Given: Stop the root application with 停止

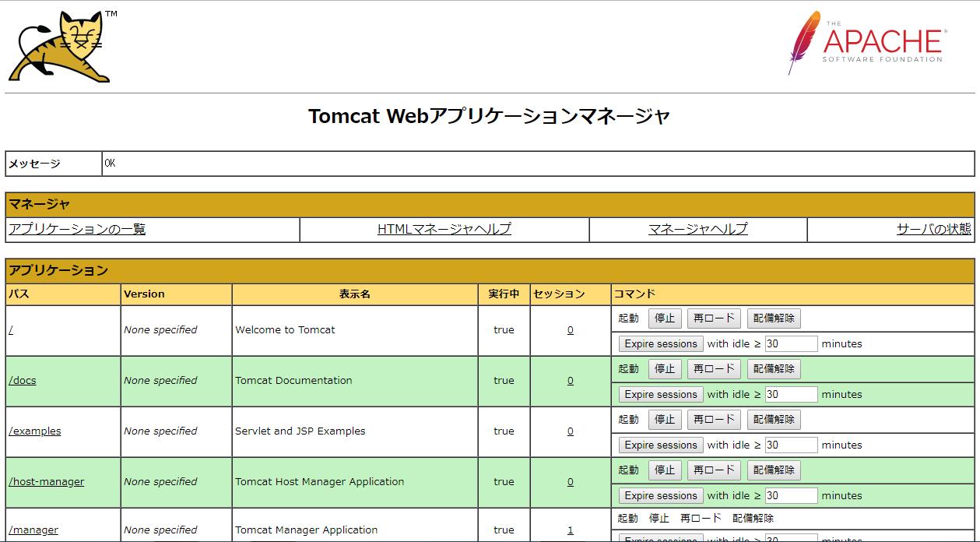Looking at the screenshot, I should tap(665, 319).
